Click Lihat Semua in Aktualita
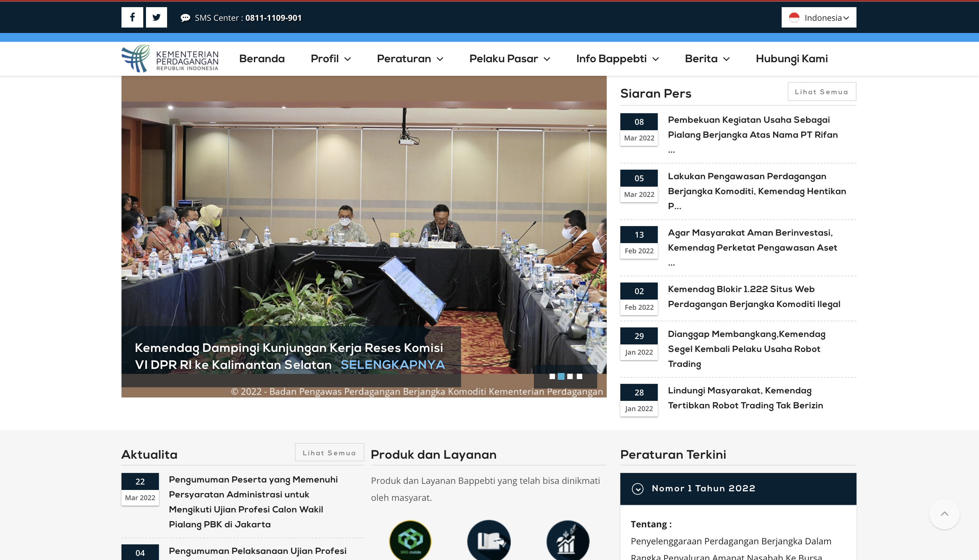 pyautogui.click(x=329, y=453)
